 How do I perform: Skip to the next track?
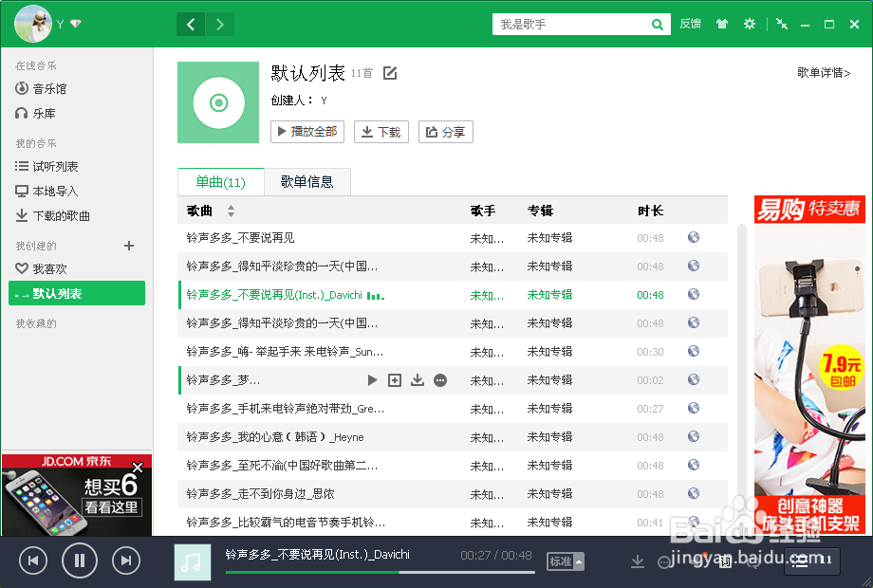(126, 560)
